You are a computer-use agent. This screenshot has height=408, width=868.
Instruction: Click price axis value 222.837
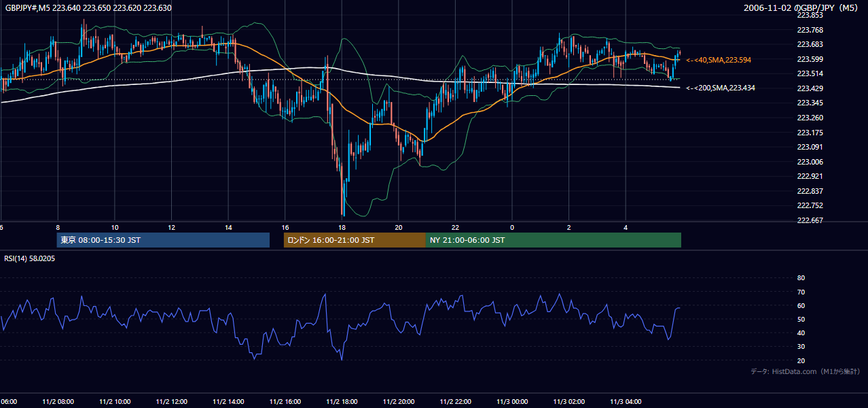tap(810, 191)
